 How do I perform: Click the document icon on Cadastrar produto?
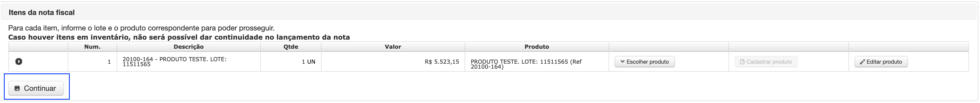click(742, 62)
